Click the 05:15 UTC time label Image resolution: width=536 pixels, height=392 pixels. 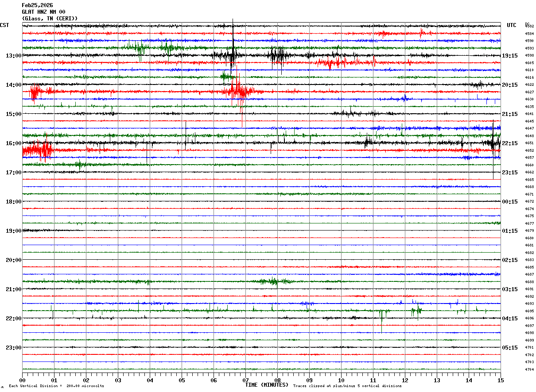click(510, 348)
